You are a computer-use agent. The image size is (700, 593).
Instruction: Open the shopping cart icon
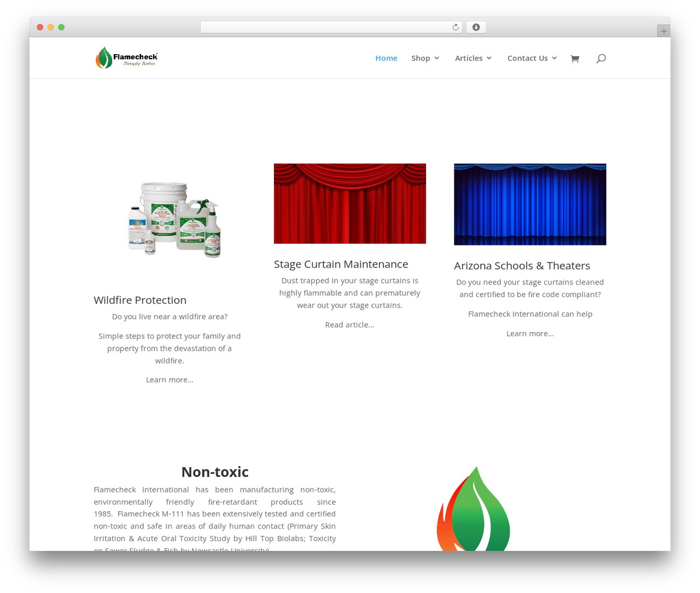575,59
